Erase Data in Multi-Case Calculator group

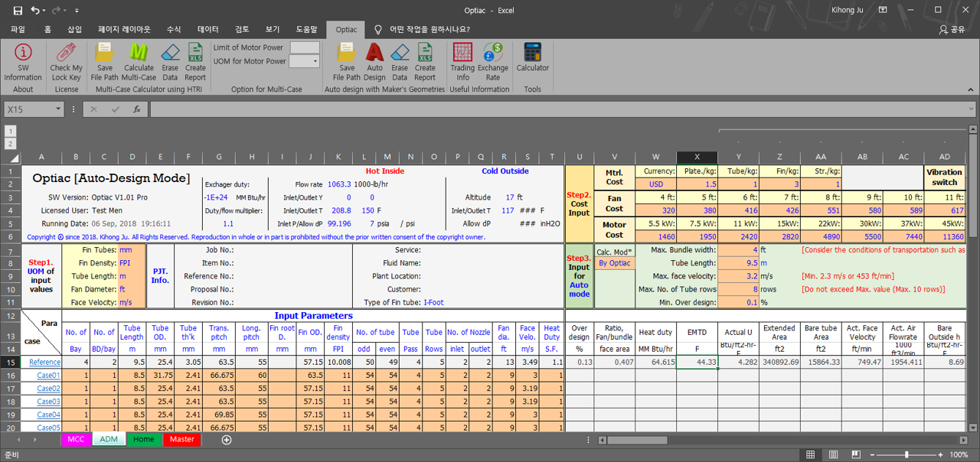(170, 61)
